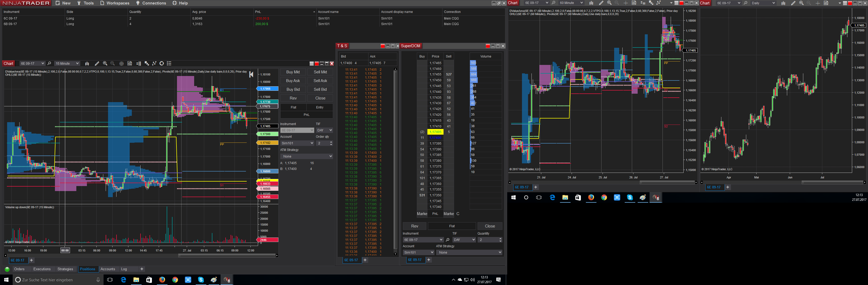Click gray link color square on 15 Minute chart
Viewport: 868px width, 285px height.
tap(312, 64)
